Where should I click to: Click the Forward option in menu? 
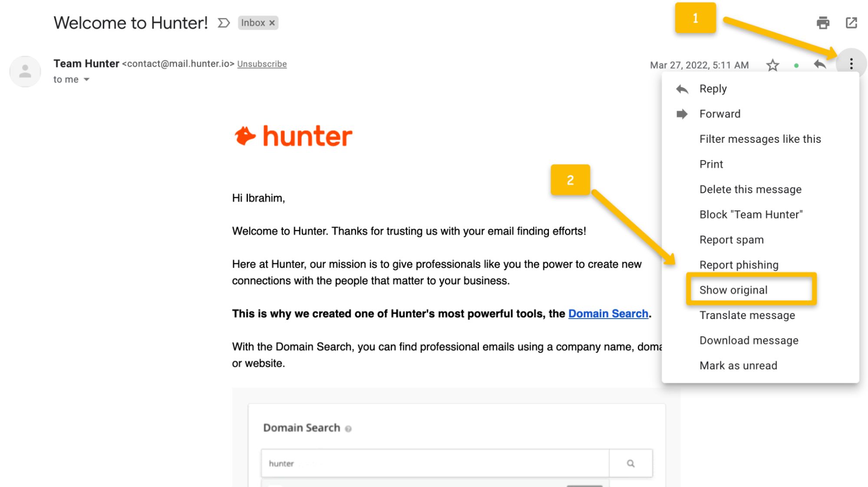coord(719,113)
